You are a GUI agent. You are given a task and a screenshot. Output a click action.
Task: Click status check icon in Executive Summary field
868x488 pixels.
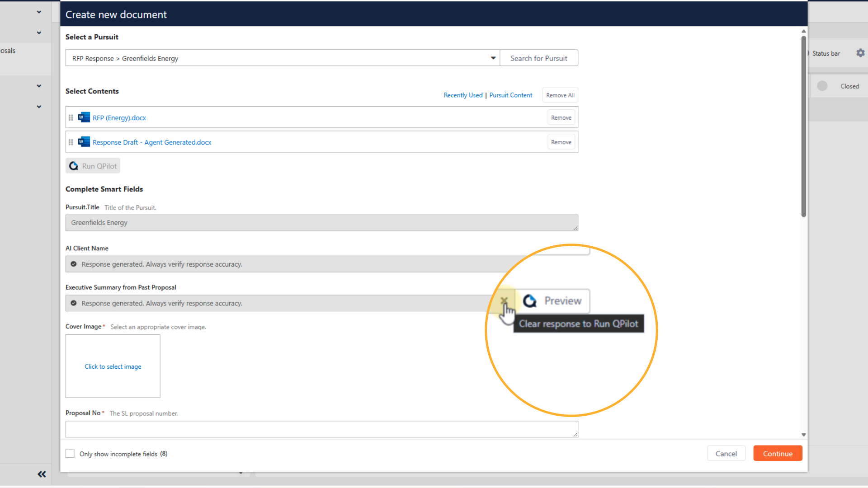74,303
